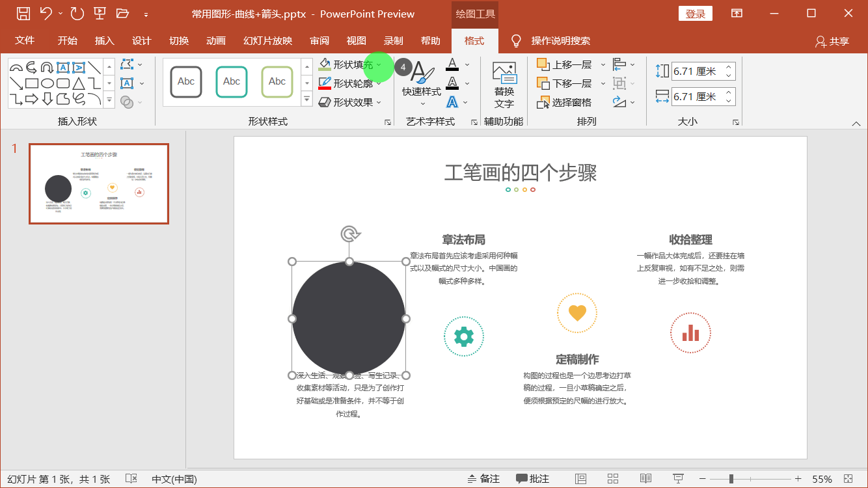
Task: Click Fit slide to window icon
Action: (x=848, y=479)
